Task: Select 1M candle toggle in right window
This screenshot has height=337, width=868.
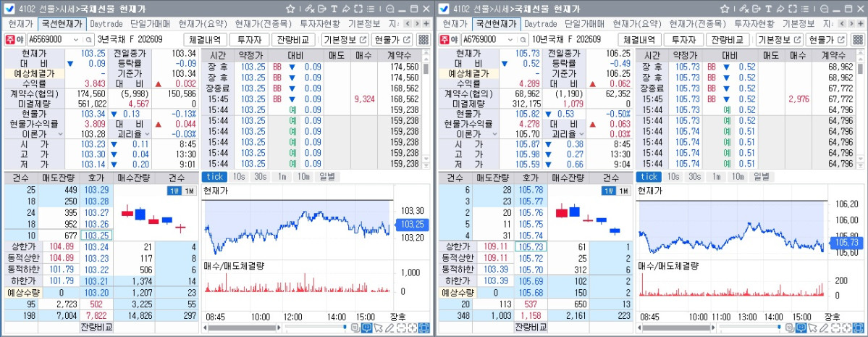Action: pyautogui.click(x=623, y=191)
